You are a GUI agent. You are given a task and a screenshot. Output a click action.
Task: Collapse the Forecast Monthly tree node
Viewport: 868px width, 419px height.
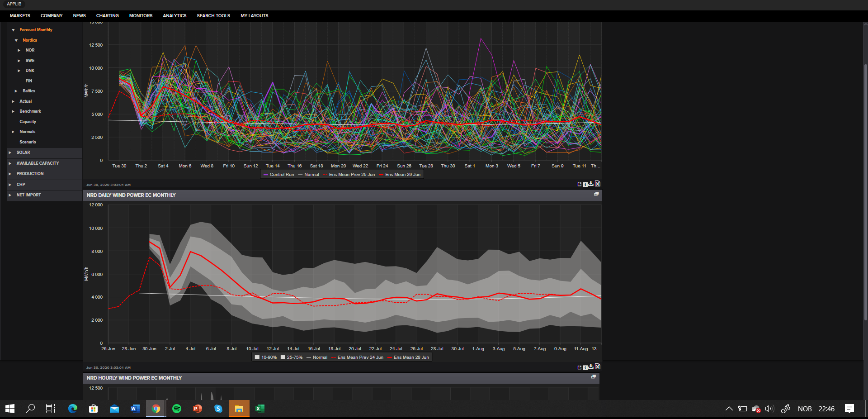(13, 30)
